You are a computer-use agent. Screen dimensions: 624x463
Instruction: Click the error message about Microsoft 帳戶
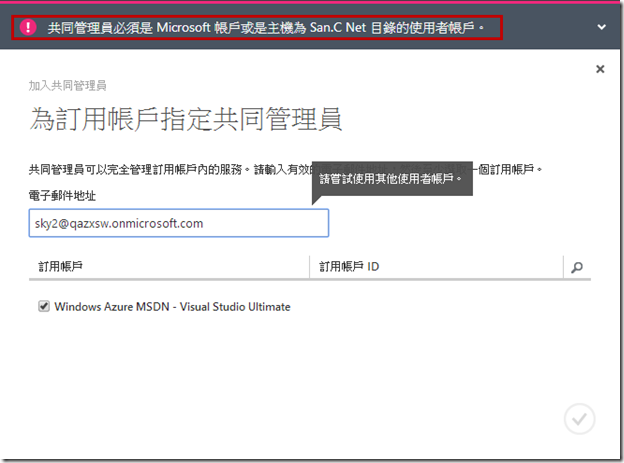(x=265, y=27)
